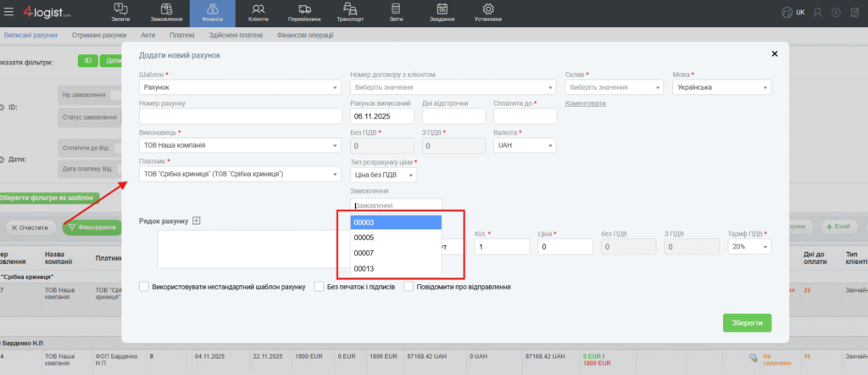Viewport: 868px width, 375px height.
Task: Close the Додати новий рахунок dialog
Action: pos(774,53)
